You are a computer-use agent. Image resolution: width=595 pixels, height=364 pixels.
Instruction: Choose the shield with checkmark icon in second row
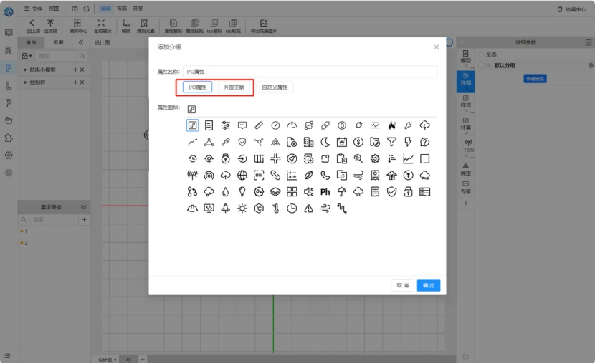242,142
